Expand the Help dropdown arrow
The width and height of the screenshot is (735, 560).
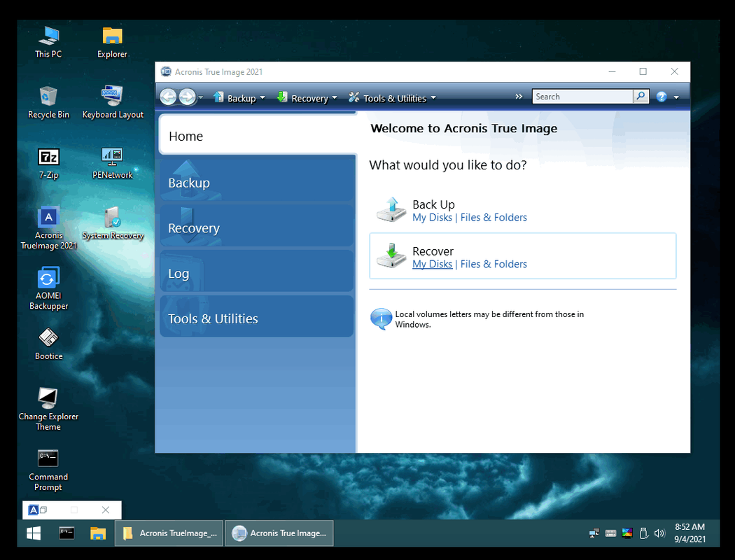[676, 97]
